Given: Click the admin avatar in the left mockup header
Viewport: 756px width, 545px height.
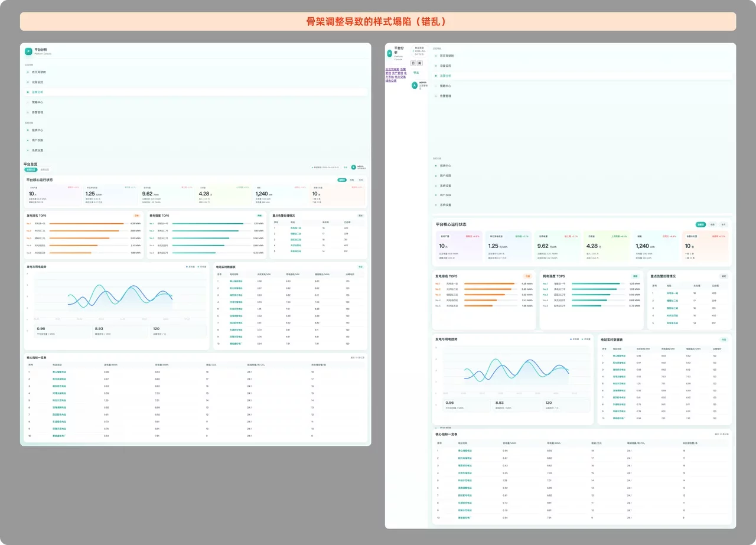Looking at the screenshot, I should click(x=353, y=167).
